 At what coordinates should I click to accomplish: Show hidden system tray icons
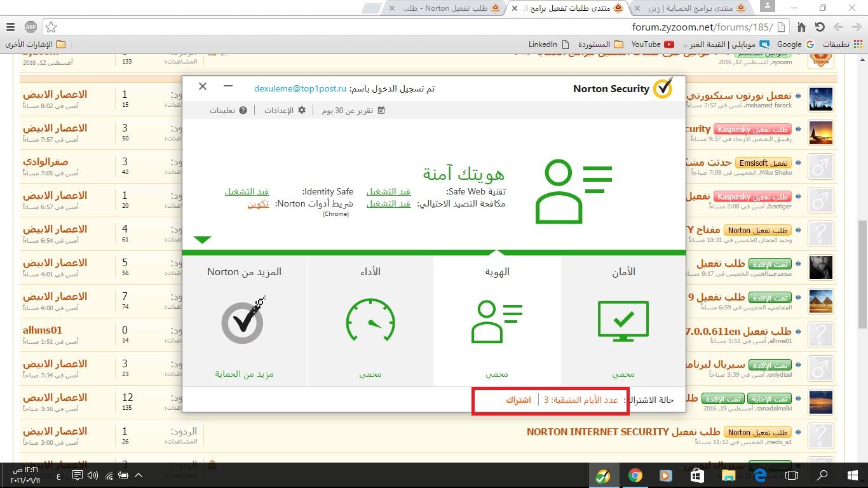point(139,475)
